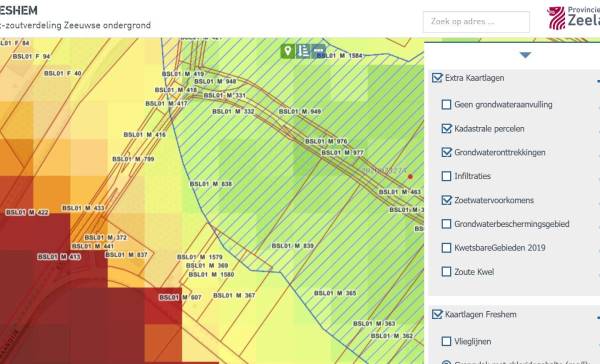Toggle the Kaartlagen Freshem group checkbox
Image resolution: width=600 pixels, height=364 pixels.
pos(437,314)
